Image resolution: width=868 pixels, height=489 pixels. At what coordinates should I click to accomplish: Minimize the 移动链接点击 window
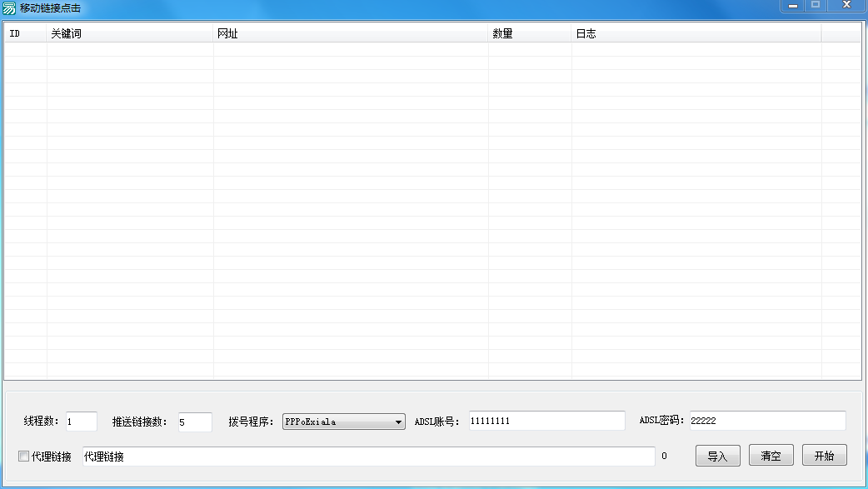[x=791, y=5]
